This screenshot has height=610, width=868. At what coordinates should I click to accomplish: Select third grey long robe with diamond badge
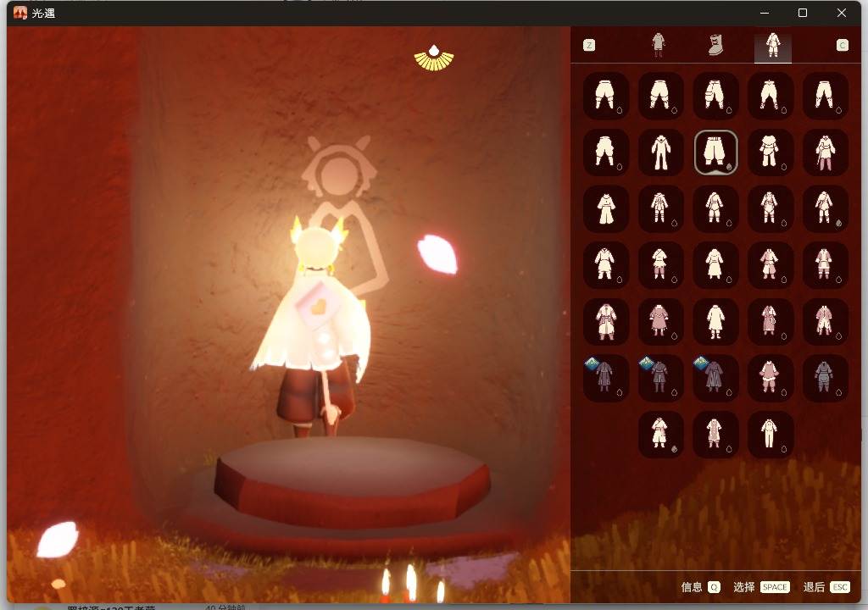[x=715, y=378]
